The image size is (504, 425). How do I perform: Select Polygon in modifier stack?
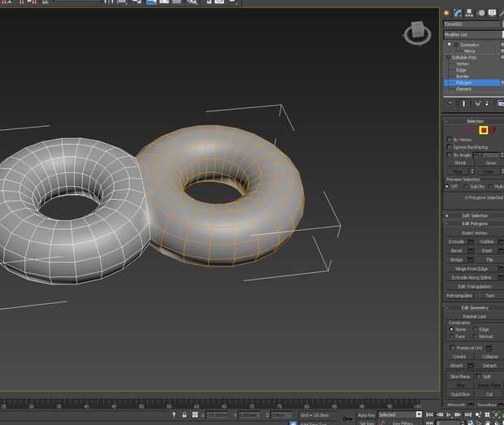pos(464,83)
